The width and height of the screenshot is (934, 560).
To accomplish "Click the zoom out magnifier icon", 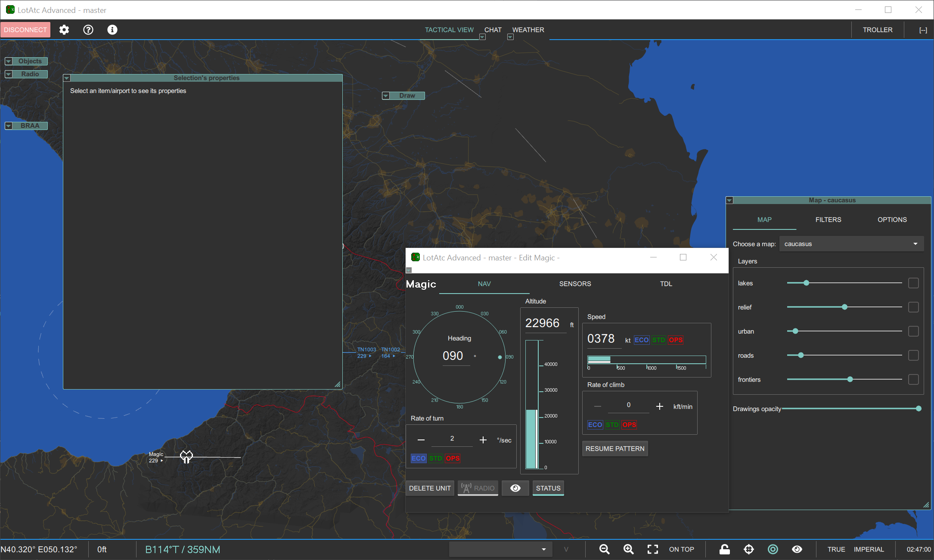I will (x=605, y=549).
